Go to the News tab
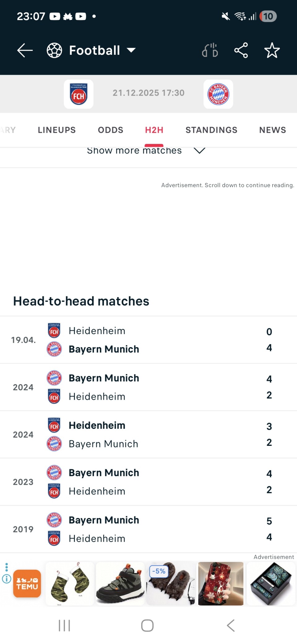 point(273,130)
